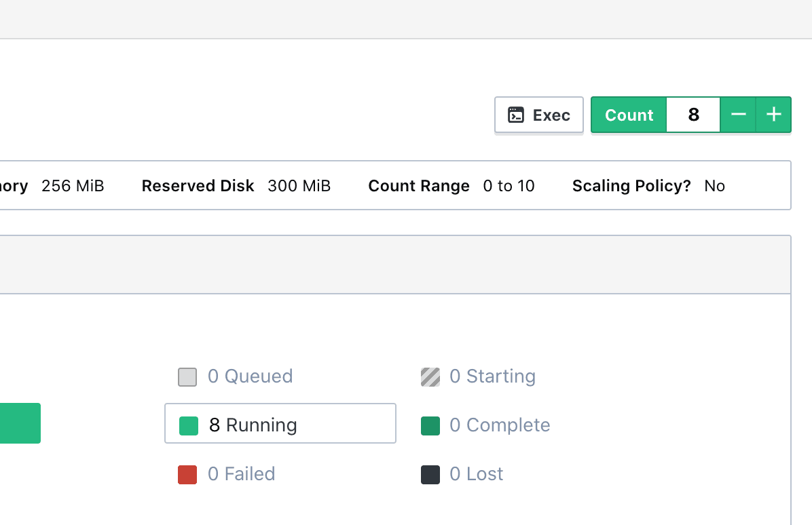The width and height of the screenshot is (812, 525).
Task: Click the Count Range 0 to 10 value
Action: (x=509, y=186)
